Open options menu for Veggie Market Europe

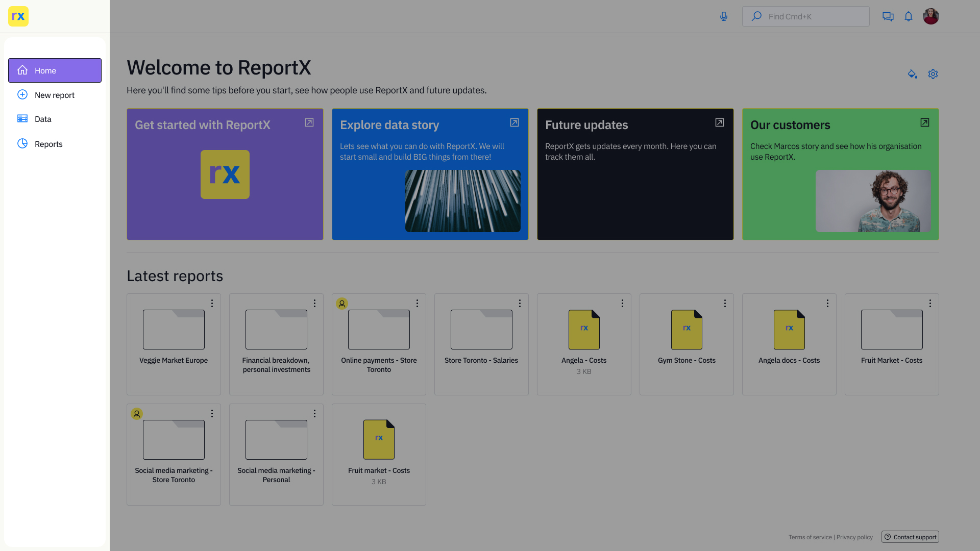point(212,303)
